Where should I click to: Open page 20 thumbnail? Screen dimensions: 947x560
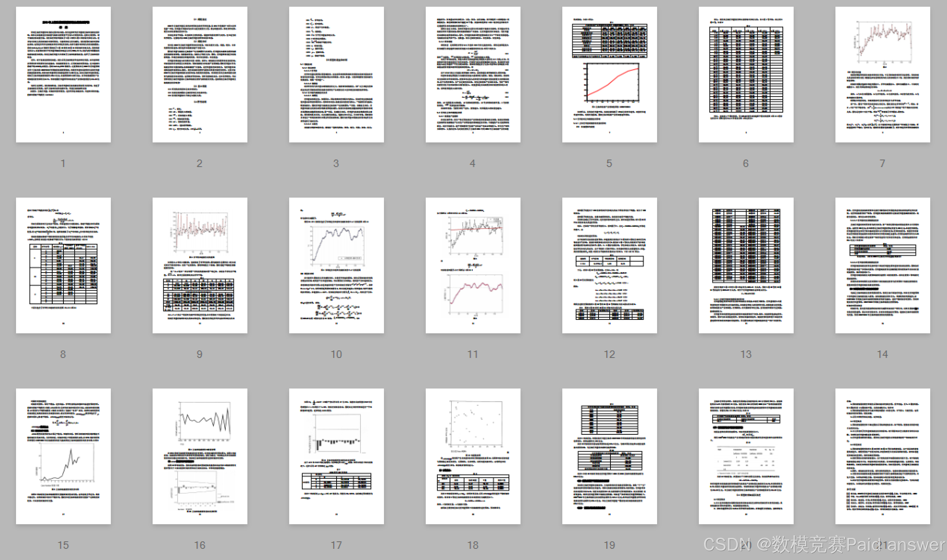pos(746,456)
